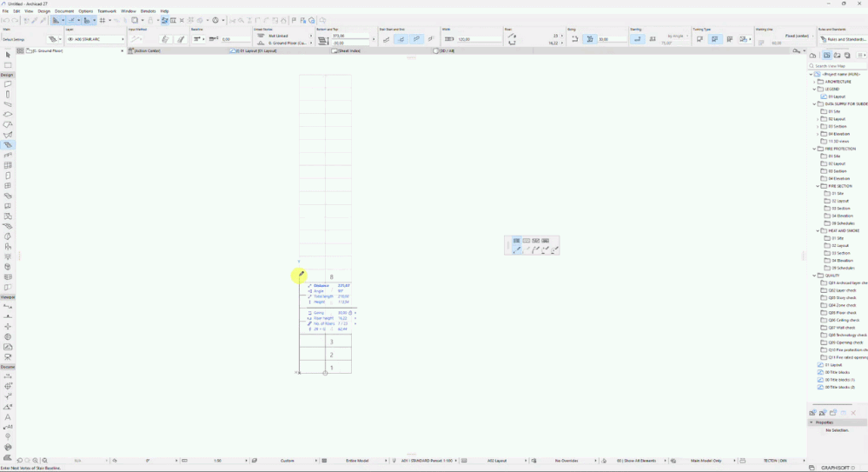Click the Width input field showing 120,00
Viewport: 868px width, 472px height.
click(x=479, y=39)
